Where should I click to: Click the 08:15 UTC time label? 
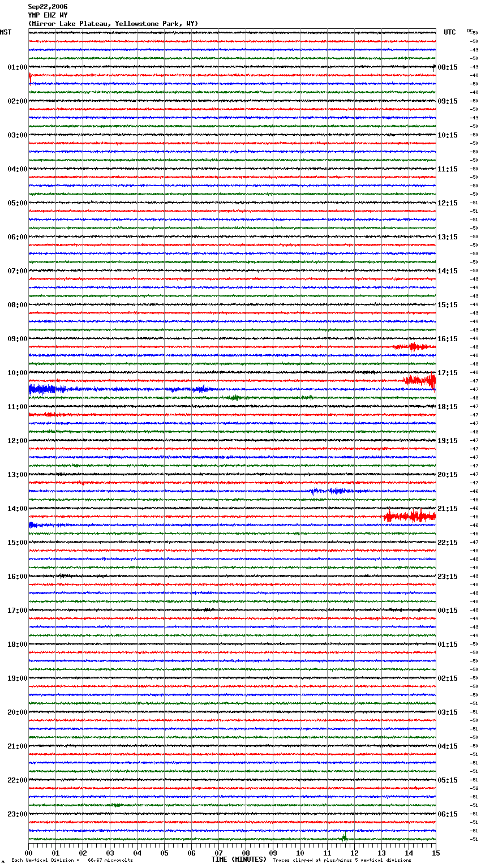448,67
